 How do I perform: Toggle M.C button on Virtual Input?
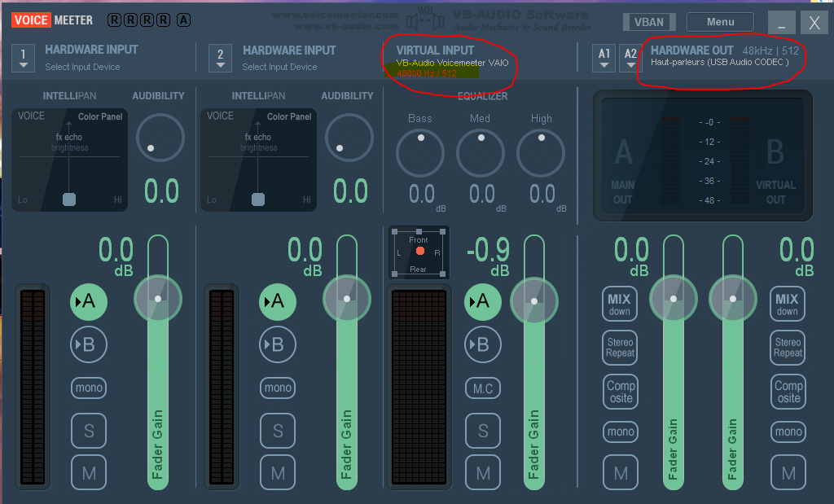(483, 388)
